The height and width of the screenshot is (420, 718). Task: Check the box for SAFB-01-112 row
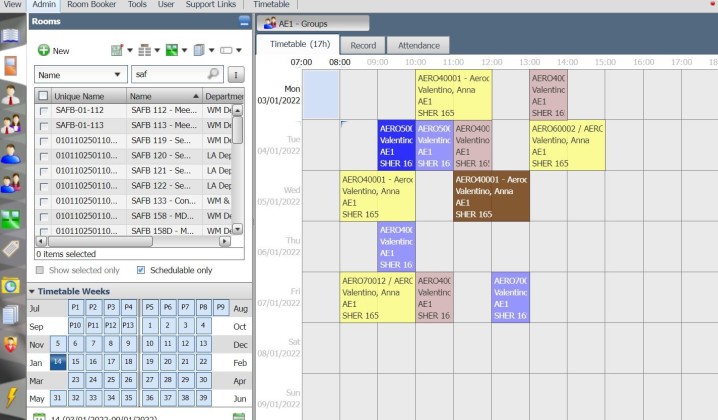click(43, 111)
